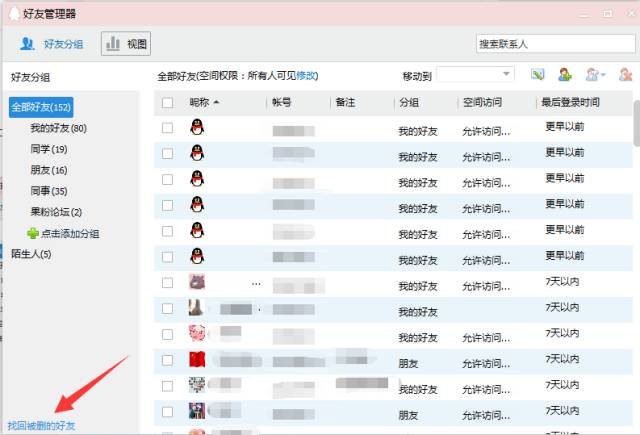640x435 pixels.
Task: Click the add friend toolbar icon
Action: click(x=565, y=75)
